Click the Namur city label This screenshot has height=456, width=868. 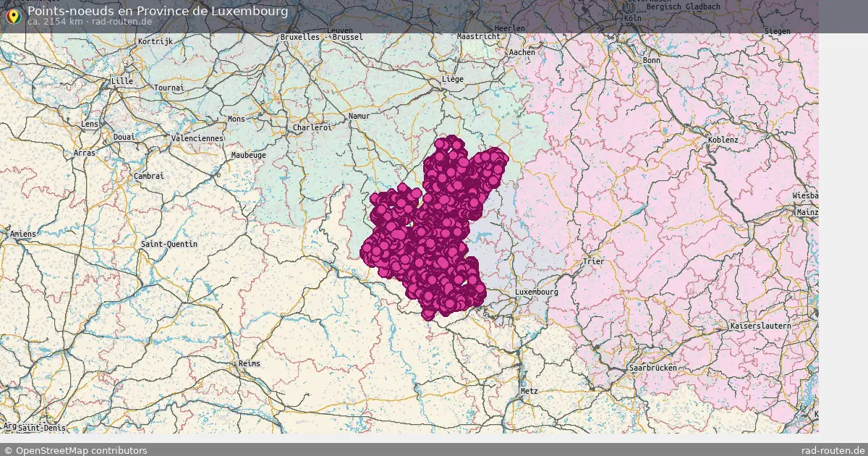point(359,116)
